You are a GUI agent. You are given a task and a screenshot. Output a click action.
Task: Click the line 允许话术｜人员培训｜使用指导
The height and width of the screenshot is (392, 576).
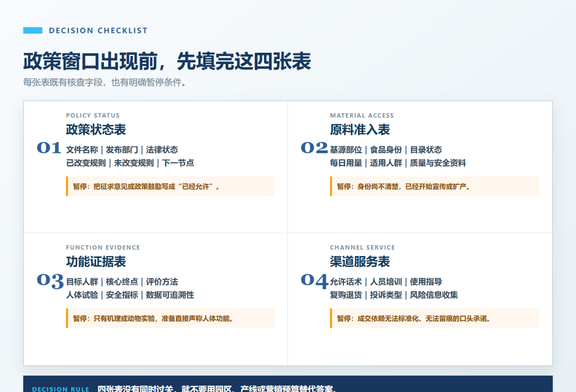pos(386,282)
